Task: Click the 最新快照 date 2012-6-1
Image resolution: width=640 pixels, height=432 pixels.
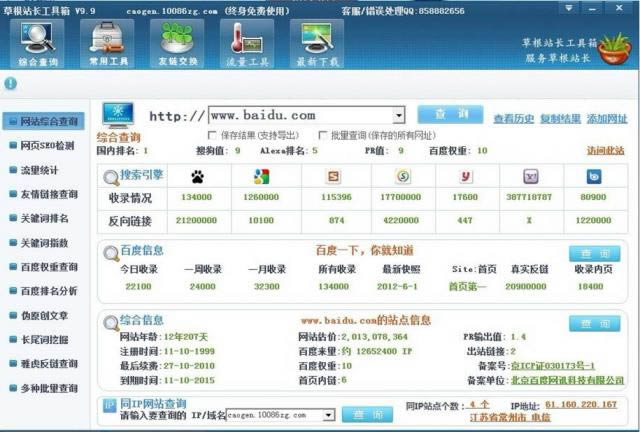Action: click(397, 287)
